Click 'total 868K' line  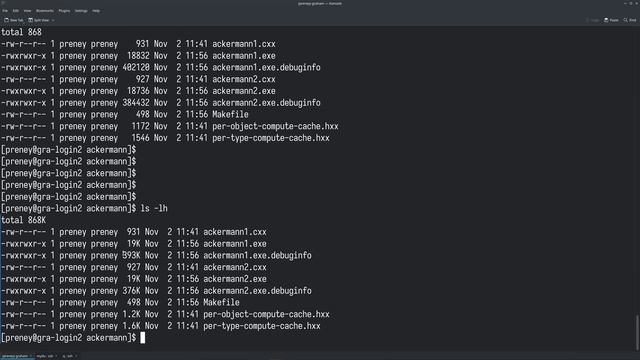(x=23, y=220)
